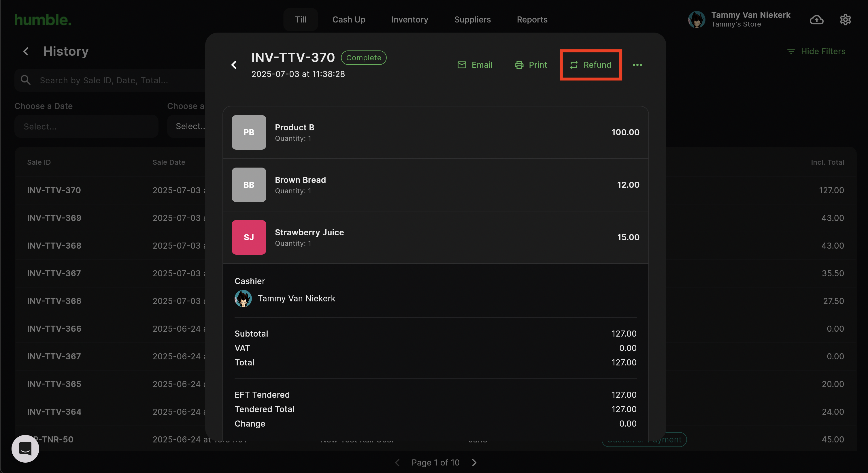
Task: Click the BB Brown Bread thumbnail
Action: pos(249,185)
